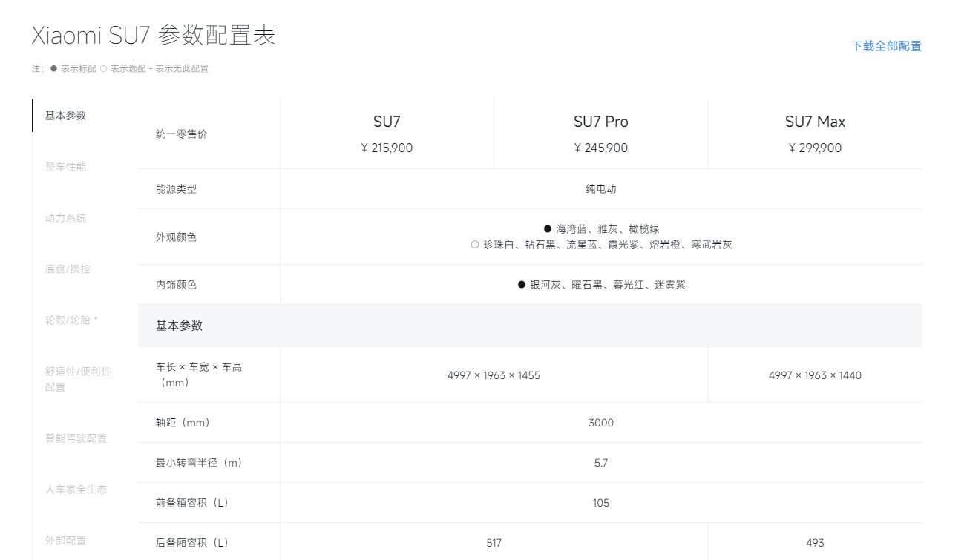
Task: Open the 整车性能 sidebar section
Action: pyautogui.click(x=66, y=167)
